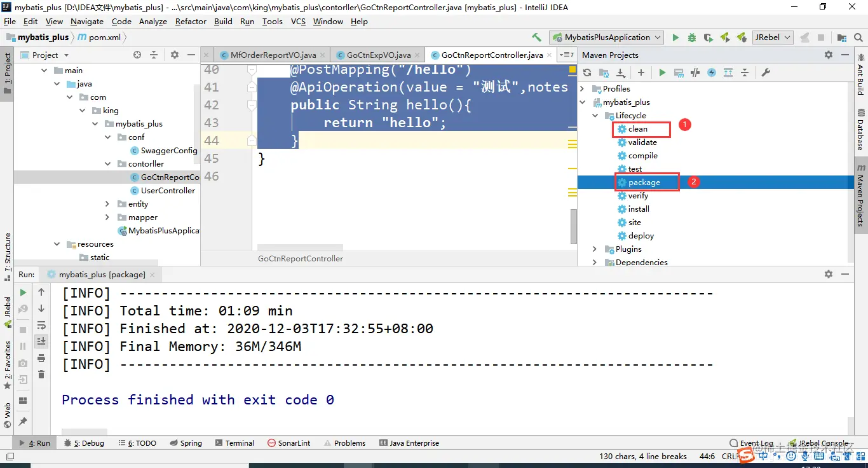The height and width of the screenshot is (468, 868).
Task: Toggle Skip Tests mode lightning icon
Action: click(712, 72)
